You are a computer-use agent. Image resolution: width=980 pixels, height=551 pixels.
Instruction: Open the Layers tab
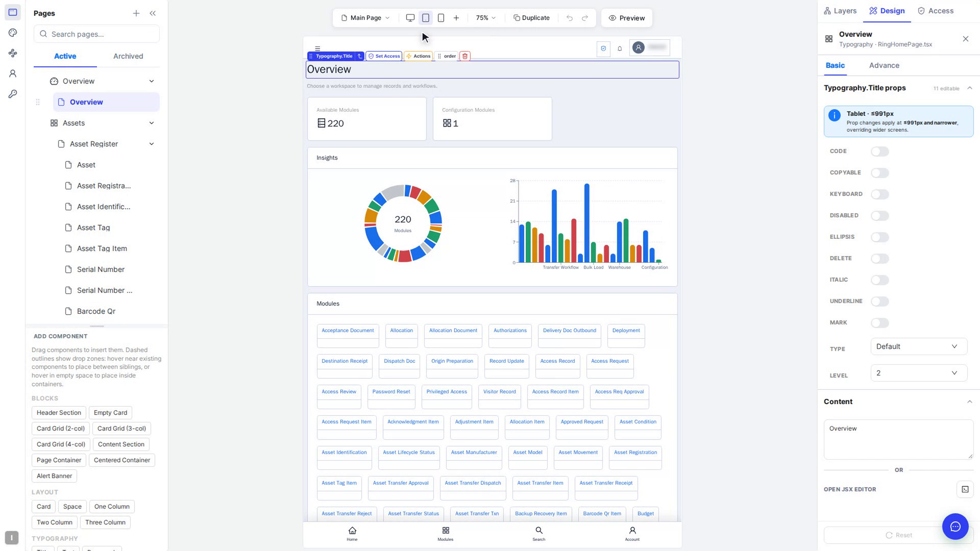pos(840,11)
